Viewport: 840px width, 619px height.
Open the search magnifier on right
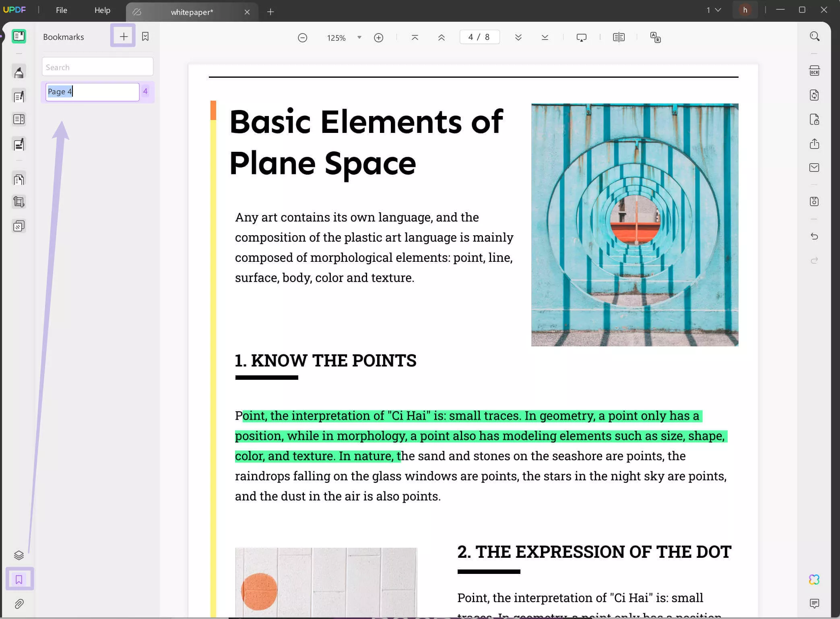pos(814,36)
